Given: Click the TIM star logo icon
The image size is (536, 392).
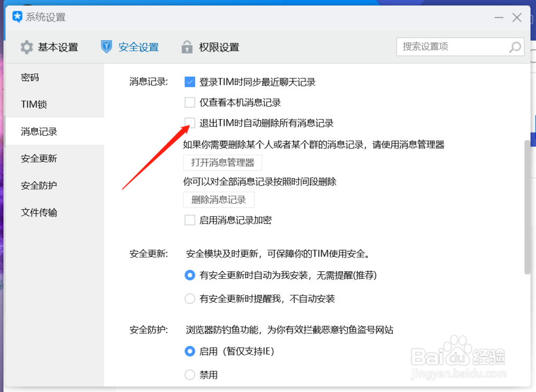Looking at the screenshot, I should (17, 17).
